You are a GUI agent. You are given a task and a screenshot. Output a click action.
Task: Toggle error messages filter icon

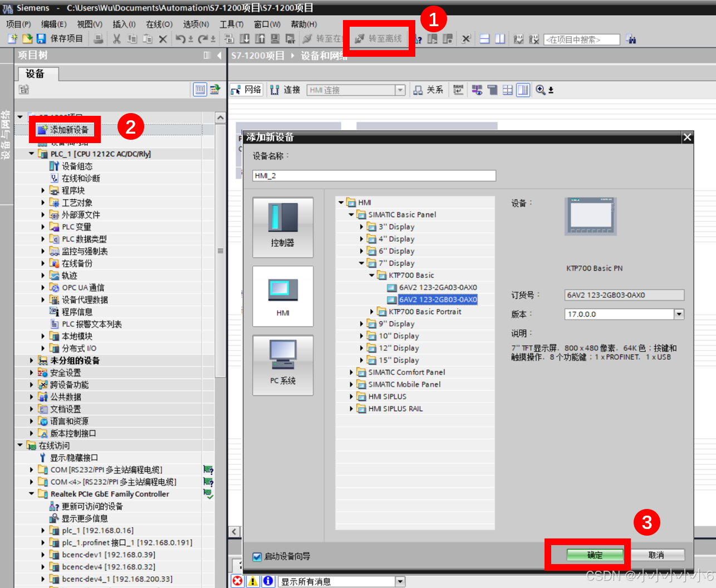[238, 581]
